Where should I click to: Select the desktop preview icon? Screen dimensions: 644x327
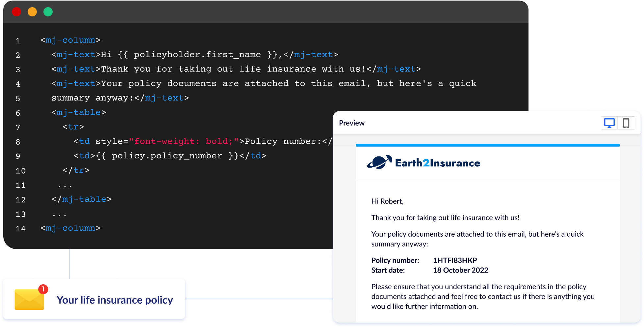(x=610, y=123)
